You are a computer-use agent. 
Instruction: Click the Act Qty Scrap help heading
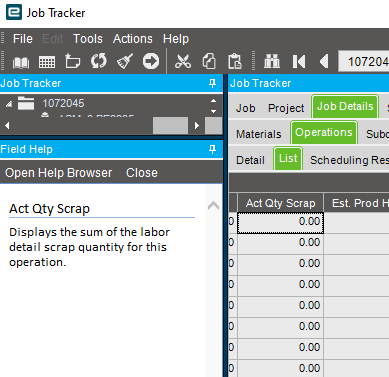(49, 209)
